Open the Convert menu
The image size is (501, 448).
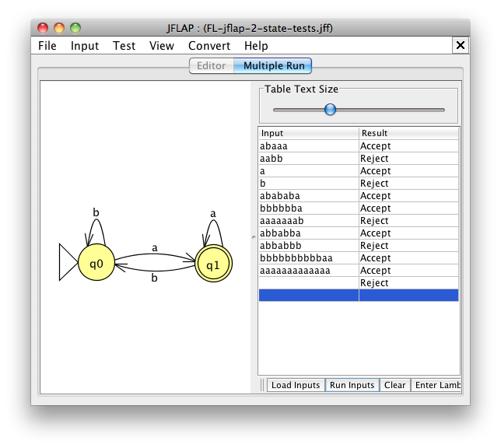point(209,46)
